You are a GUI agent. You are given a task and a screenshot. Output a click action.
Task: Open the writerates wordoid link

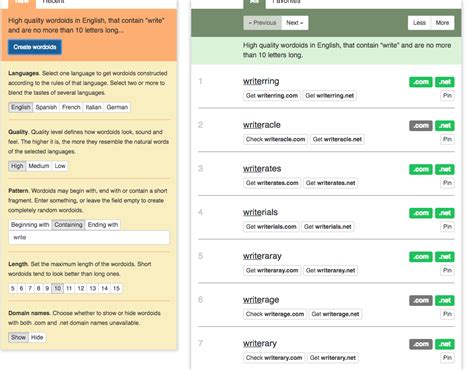[262, 169]
